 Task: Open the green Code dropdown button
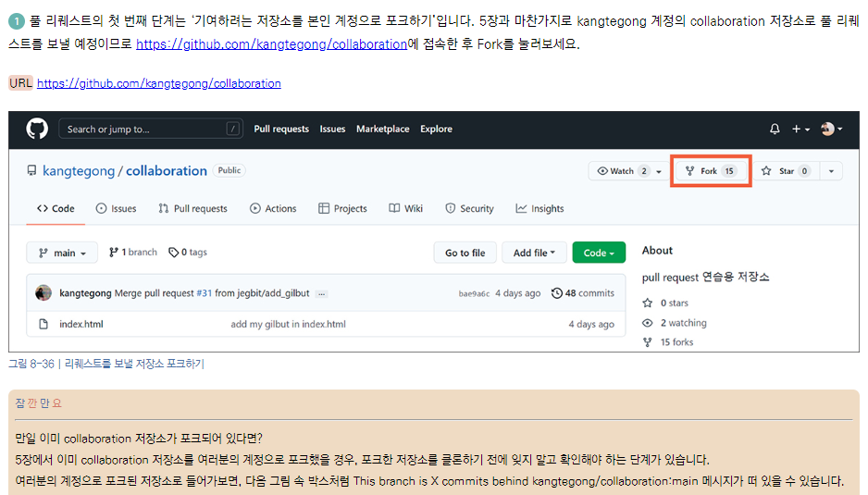pyautogui.click(x=599, y=253)
